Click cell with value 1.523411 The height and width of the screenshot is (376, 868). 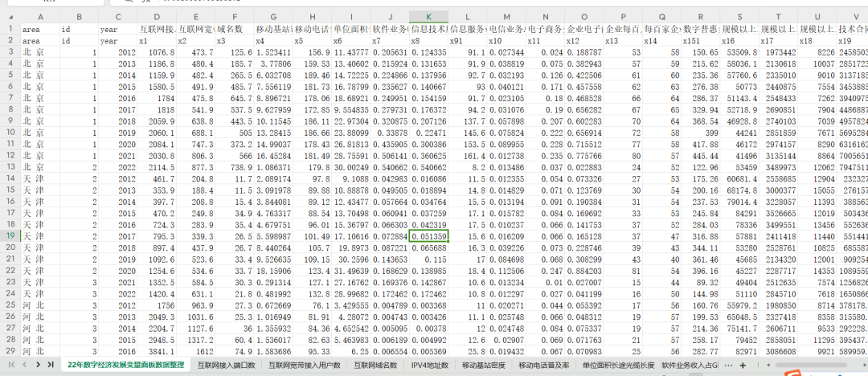tap(273, 52)
